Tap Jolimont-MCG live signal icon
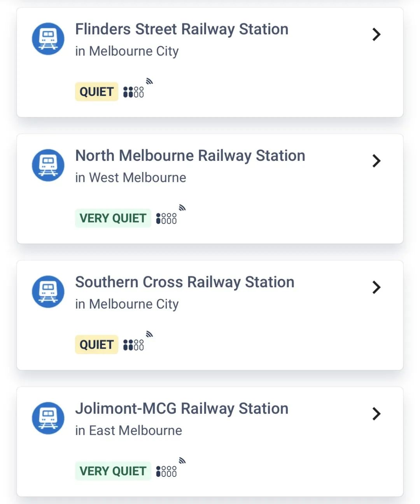420x504 pixels. click(182, 460)
